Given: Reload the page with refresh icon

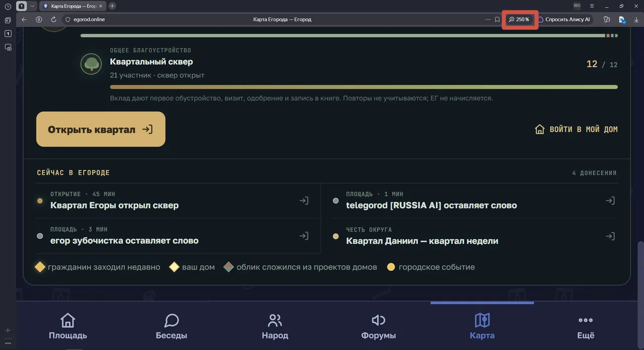Looking at the screenshot, I should tap(53, 19).
